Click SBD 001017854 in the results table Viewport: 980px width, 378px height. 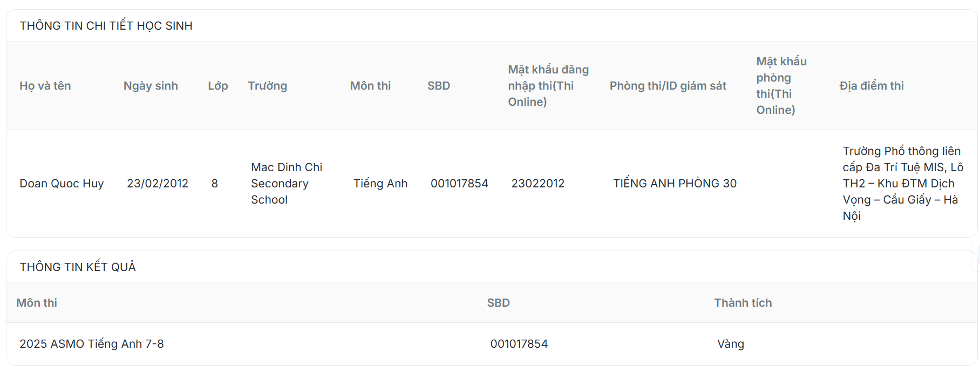(519, 344)
